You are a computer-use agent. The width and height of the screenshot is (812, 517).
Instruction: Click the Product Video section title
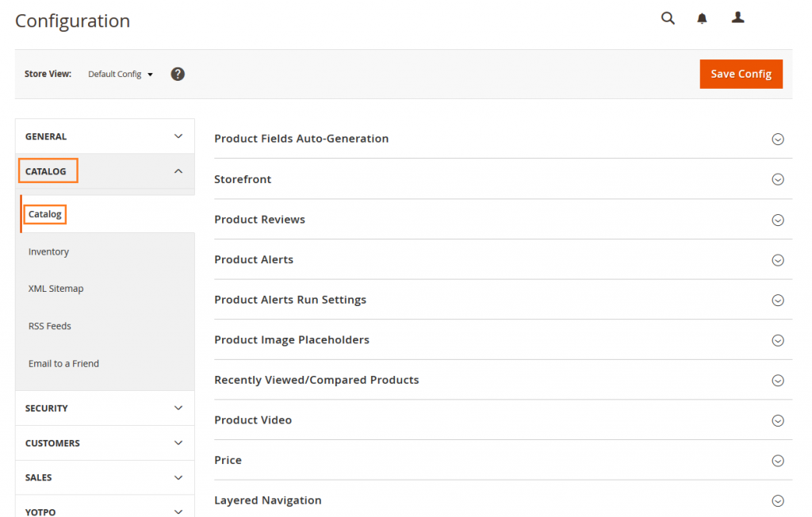click(x=253, y=420)
